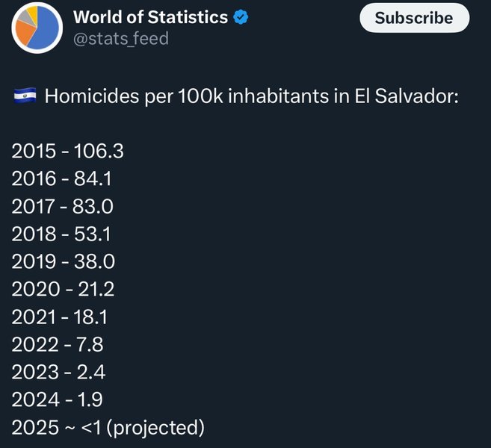
Task: Click the yellow slice of the pie chart avatar
Action: [x=33, y=13]
